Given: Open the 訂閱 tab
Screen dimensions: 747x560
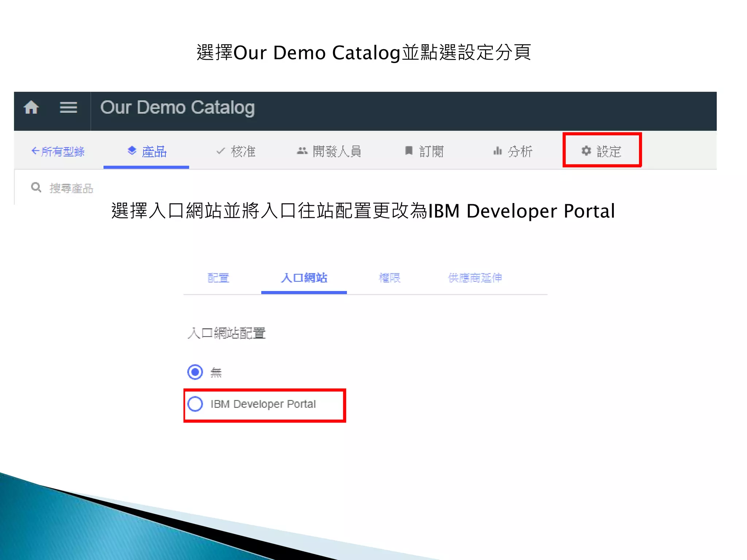Looking at the screenshot, I should pos(424,151).
